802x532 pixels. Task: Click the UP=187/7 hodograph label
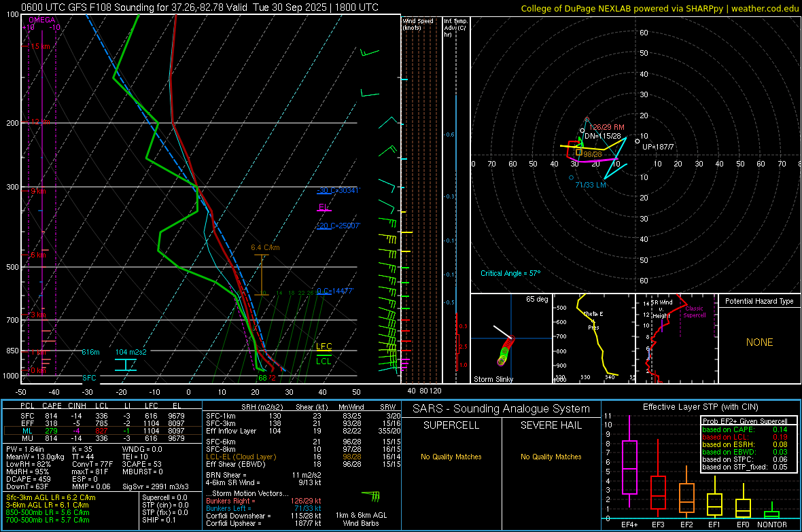click(658, 147)
